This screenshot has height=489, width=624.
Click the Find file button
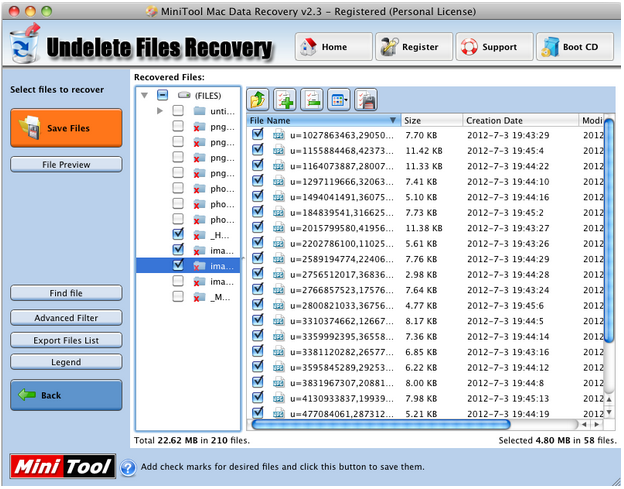(66, 294)
